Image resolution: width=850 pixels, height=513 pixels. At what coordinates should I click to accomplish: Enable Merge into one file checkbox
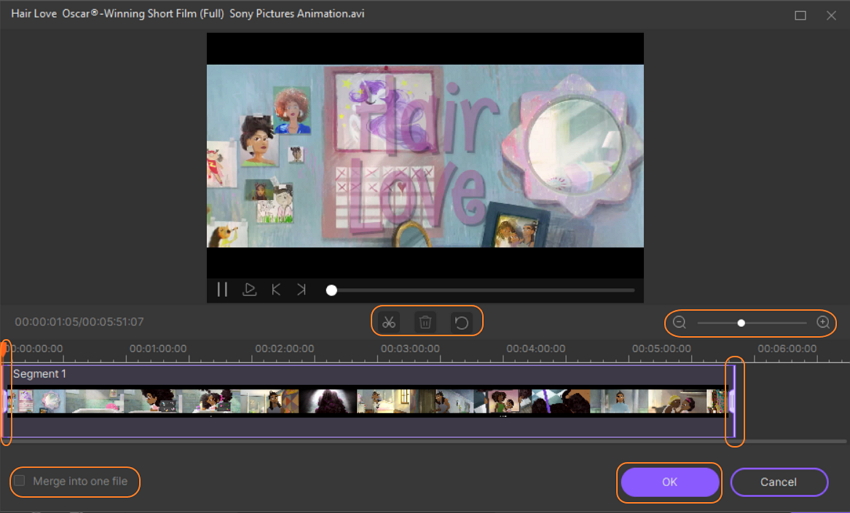(x=20, y=480)
